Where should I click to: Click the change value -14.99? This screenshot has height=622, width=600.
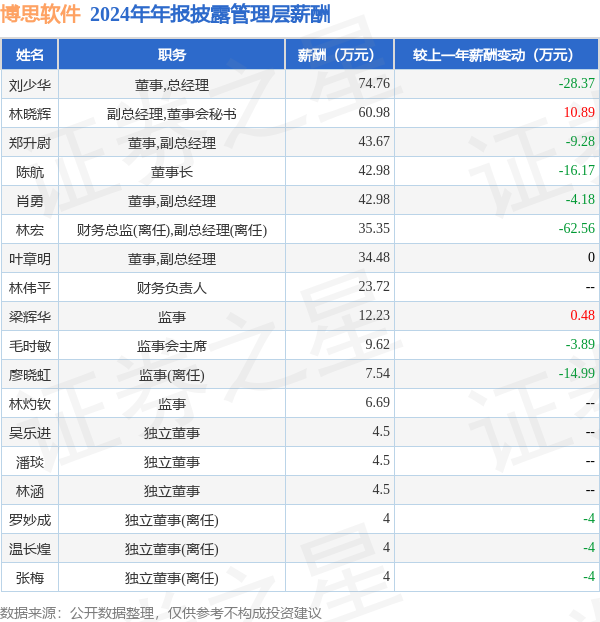click(x=577, y=373)
